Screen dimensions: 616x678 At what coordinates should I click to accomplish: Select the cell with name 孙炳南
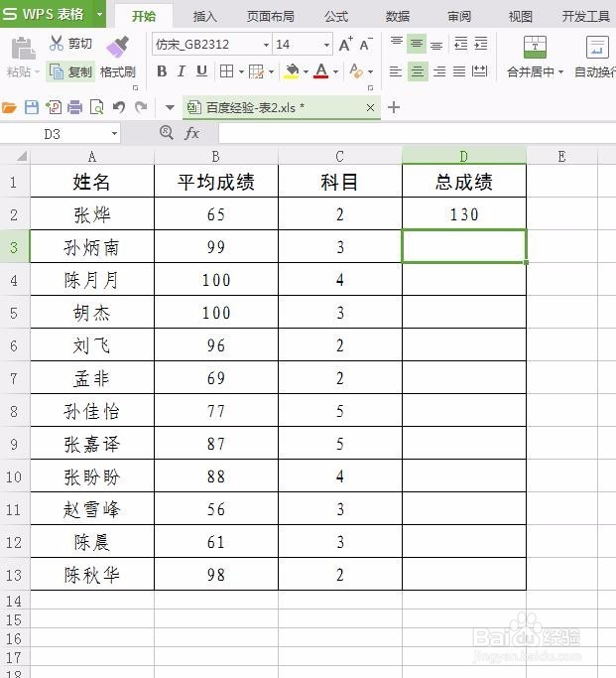point(92,247)
